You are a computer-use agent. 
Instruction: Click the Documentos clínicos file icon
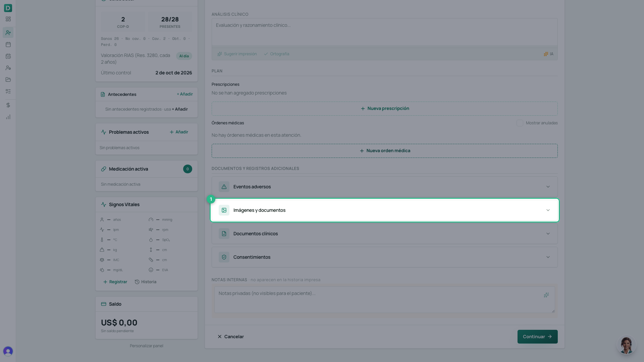click(224, 234)
